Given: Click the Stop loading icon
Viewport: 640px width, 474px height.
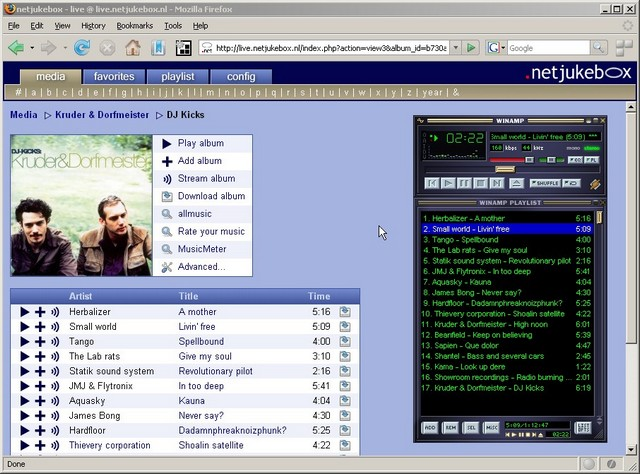Looking at the screenshot, I should tap(107, 48).
